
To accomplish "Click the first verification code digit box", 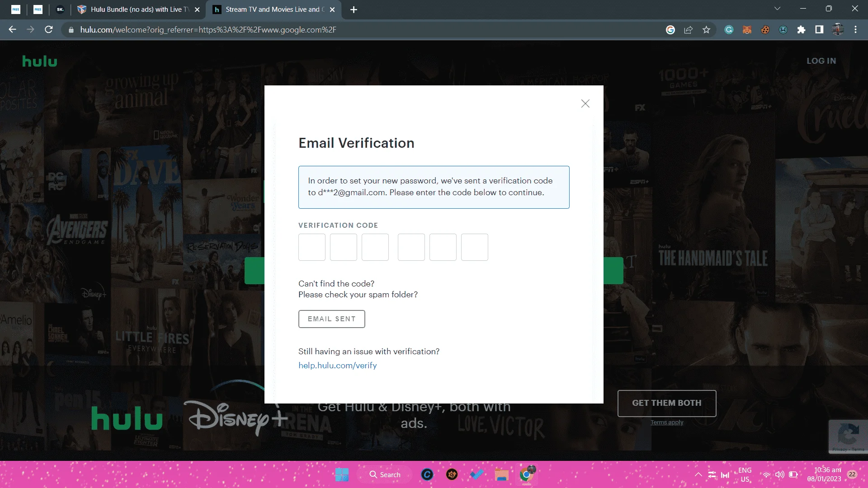I will tap(312, 247).
